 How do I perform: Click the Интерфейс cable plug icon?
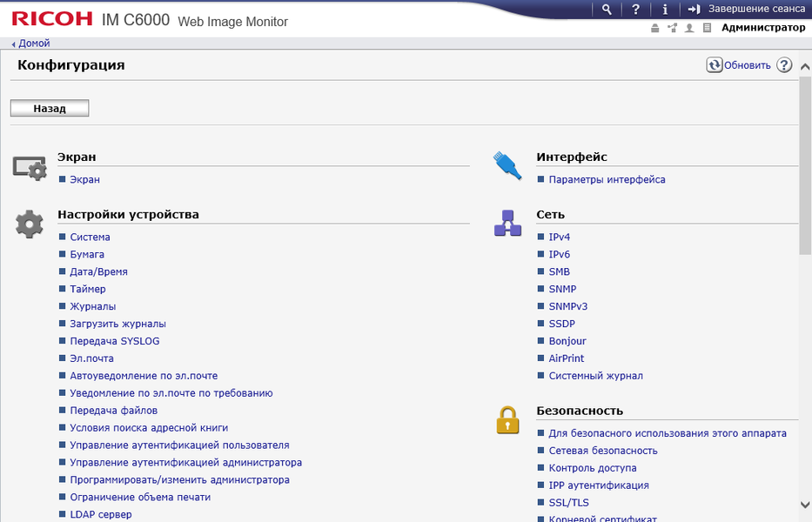point(507,165)
